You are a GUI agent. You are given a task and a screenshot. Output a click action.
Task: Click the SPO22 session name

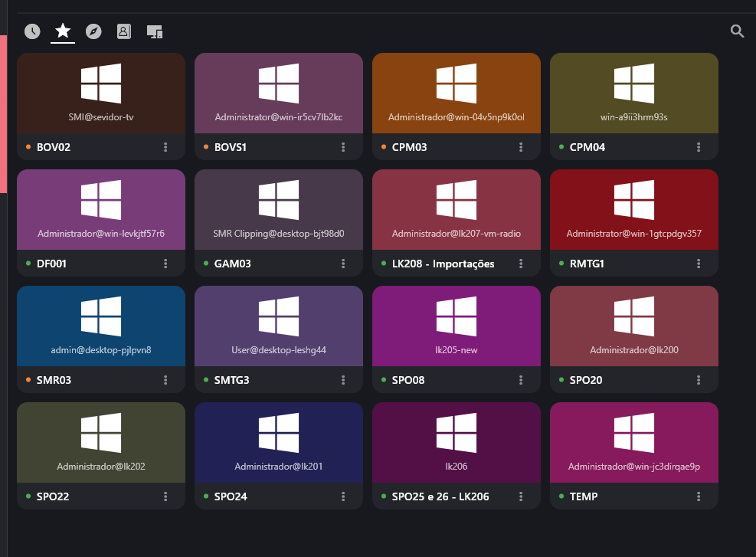[53, 496]
